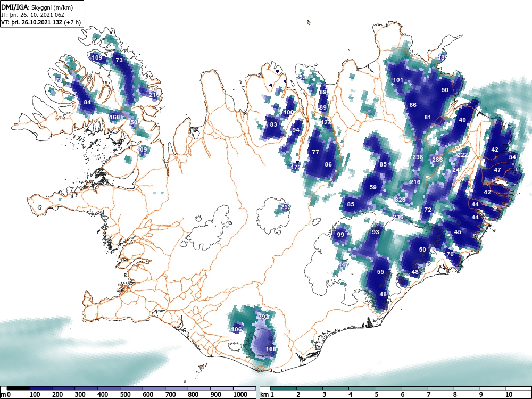Select visibility value 86 on the map

[328, 164]
